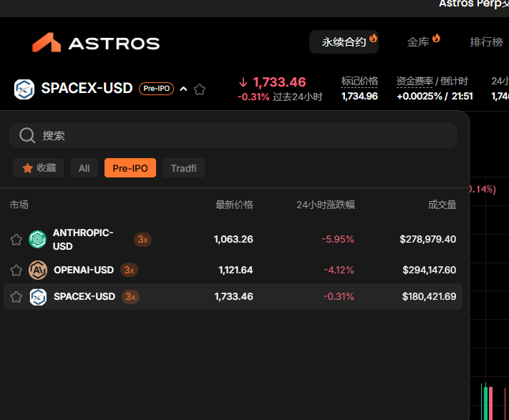Click the -4.12% change value
Viewport: 509px width, 420px height.
pos(339,270)
